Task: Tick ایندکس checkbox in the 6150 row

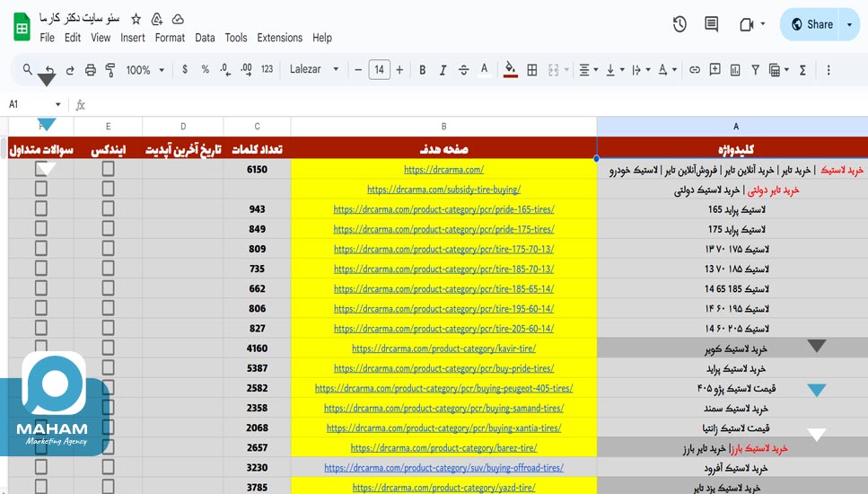Action: click(x=108, y=169)
